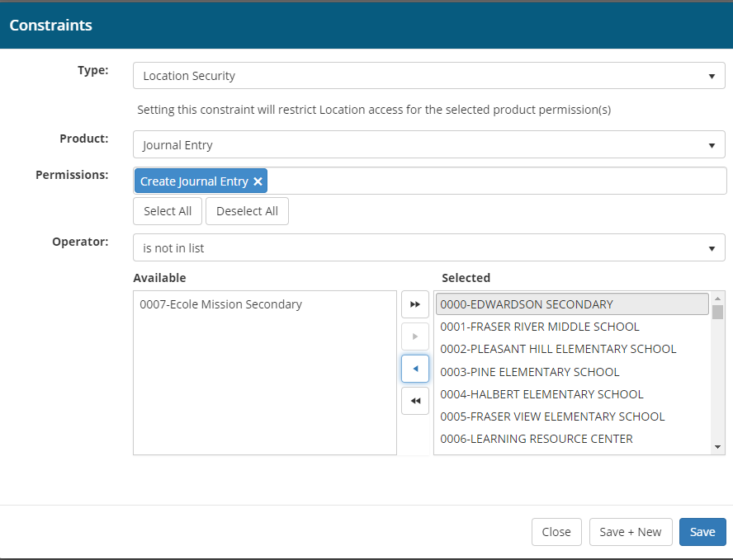The height and width of the screenshot is (560, 733).
Task: Click in the Permissions input field
Action: pyautogui.click(x=495, y=181)
